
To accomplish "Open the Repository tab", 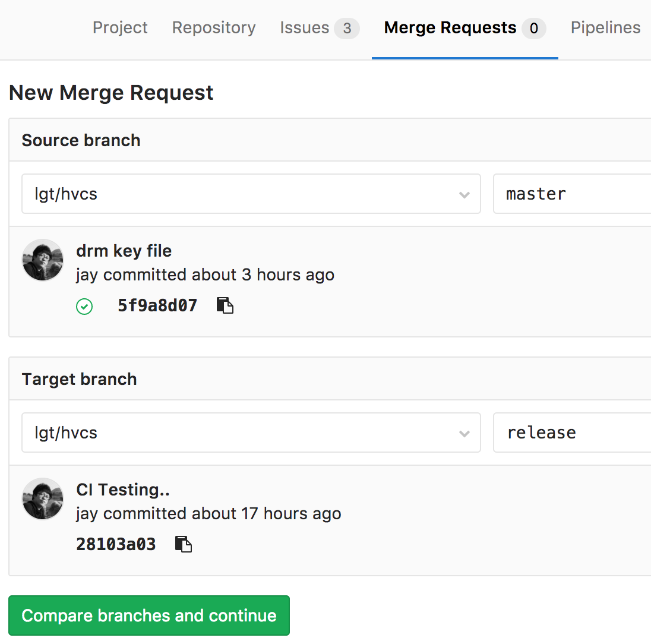I will (x=214, y=28).
